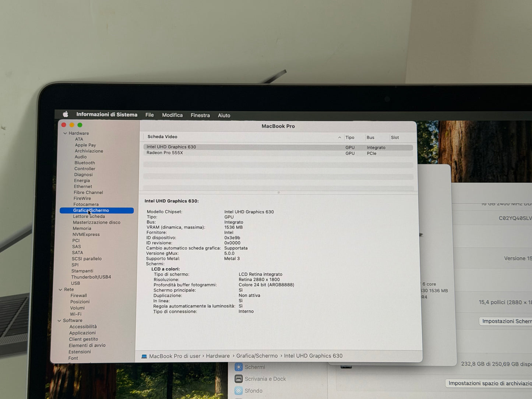This screenshot has height=399, width=532.
Task: Select Apple Pay in the sidebar
Action: coord(85,145)
